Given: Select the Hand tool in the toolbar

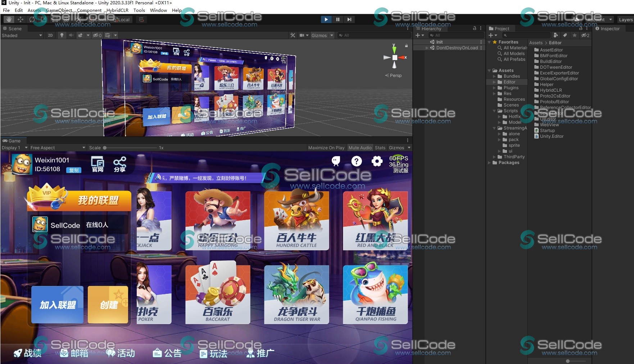Looking at the screenshot, I should tap(9, 19).
